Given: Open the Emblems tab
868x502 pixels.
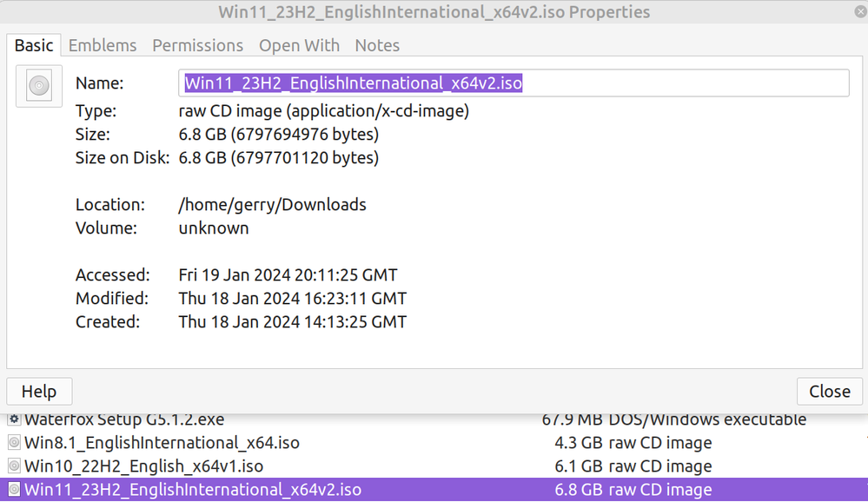Looking at the screenshot, I should 103,45.
